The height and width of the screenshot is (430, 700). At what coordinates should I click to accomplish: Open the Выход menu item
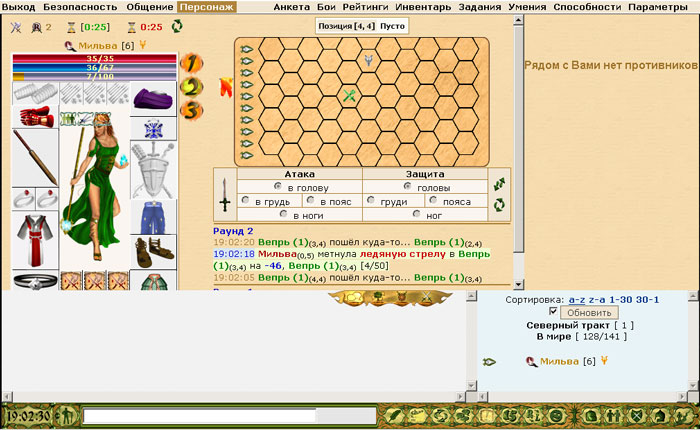[x=18, y=7]
